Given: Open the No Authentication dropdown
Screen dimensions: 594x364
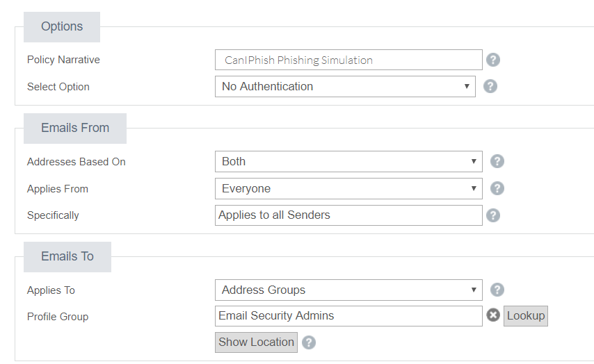Looking at the screenshot, I should (x=345, y=87).
